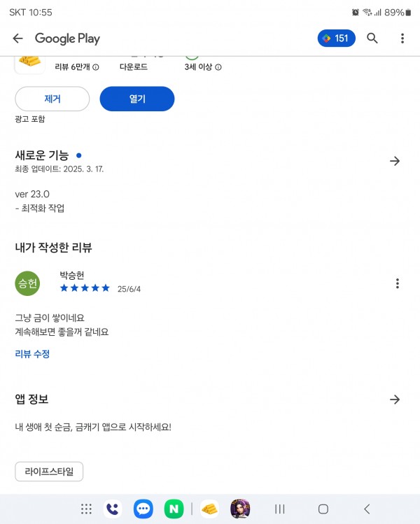420x524 pixels.
Task: Open the app drawer grid icon
Action: (x=86, y=509)
